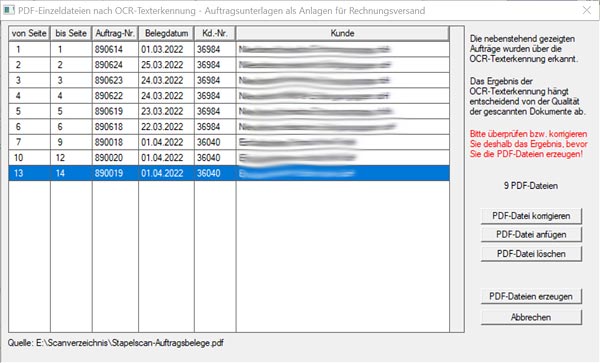The height and width of the screenshot is (363, 600).
Task: Click the bis Seite column header
Action: tap(71, 34)
